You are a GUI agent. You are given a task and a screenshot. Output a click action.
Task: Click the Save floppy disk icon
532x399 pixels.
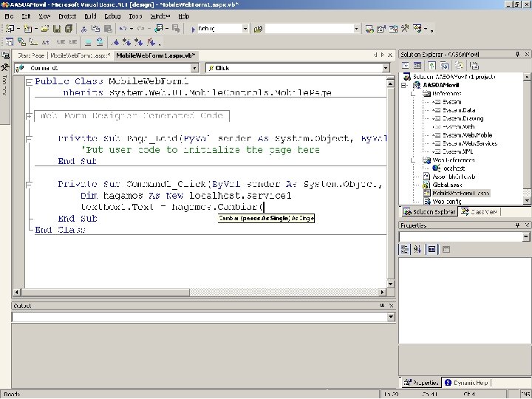[57, 29]
